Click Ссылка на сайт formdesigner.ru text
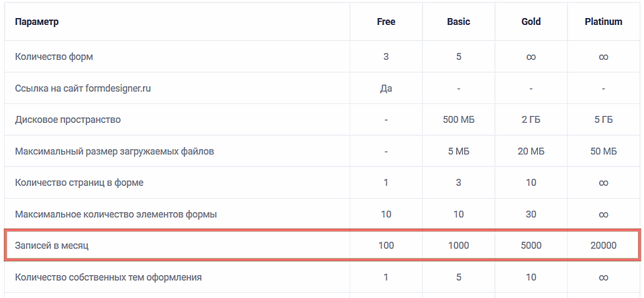 point(83,88)
